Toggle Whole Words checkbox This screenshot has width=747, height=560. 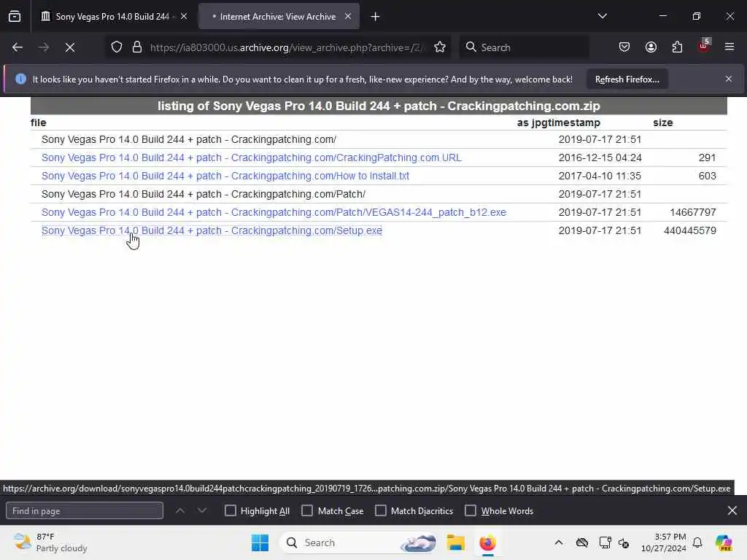471,510
